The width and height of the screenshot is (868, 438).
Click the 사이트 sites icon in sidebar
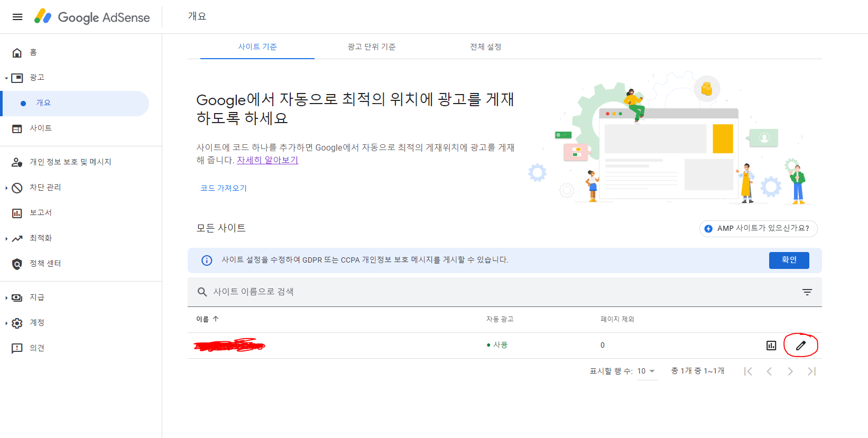tap(17, 128)
